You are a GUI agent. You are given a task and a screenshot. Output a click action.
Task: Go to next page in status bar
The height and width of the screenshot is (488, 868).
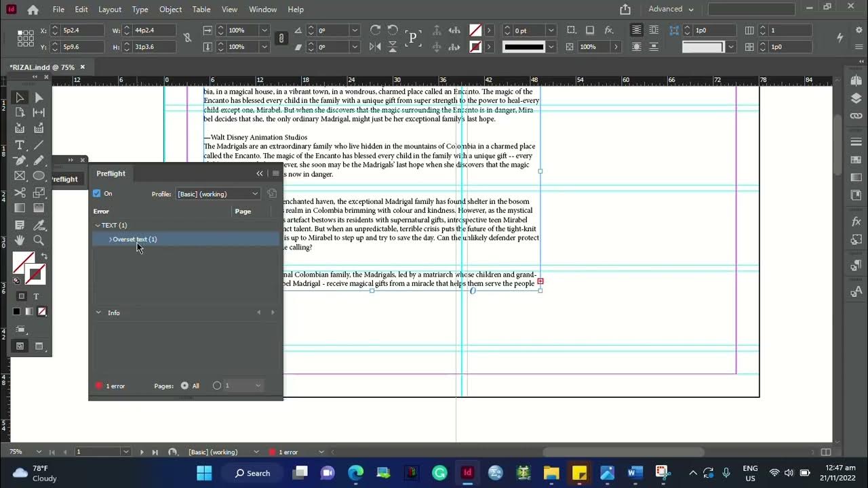(142, 452)
